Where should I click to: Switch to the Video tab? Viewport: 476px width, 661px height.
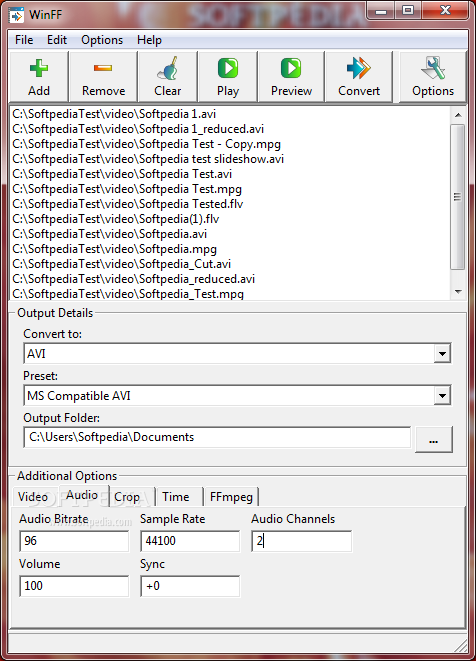tap(33, 497)
